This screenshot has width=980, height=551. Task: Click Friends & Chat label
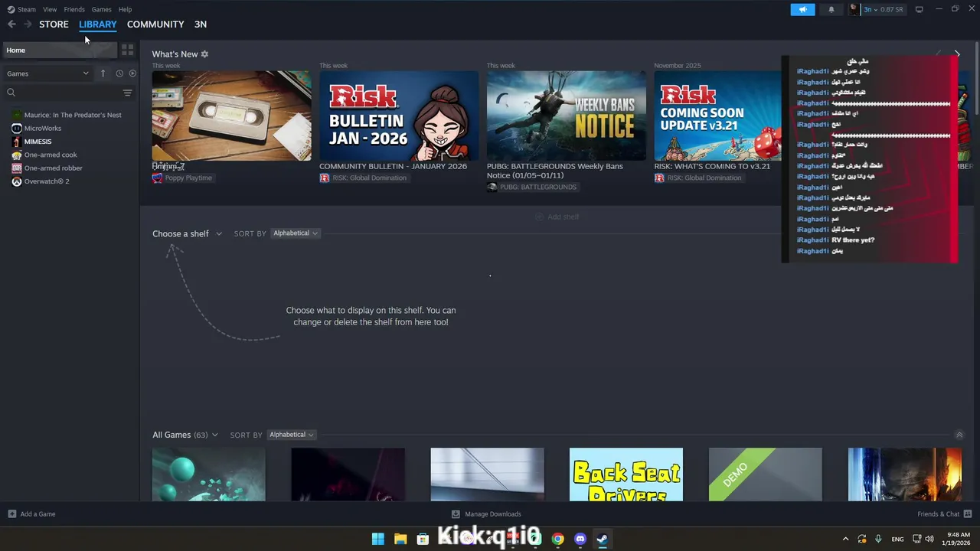coord(938,514)
